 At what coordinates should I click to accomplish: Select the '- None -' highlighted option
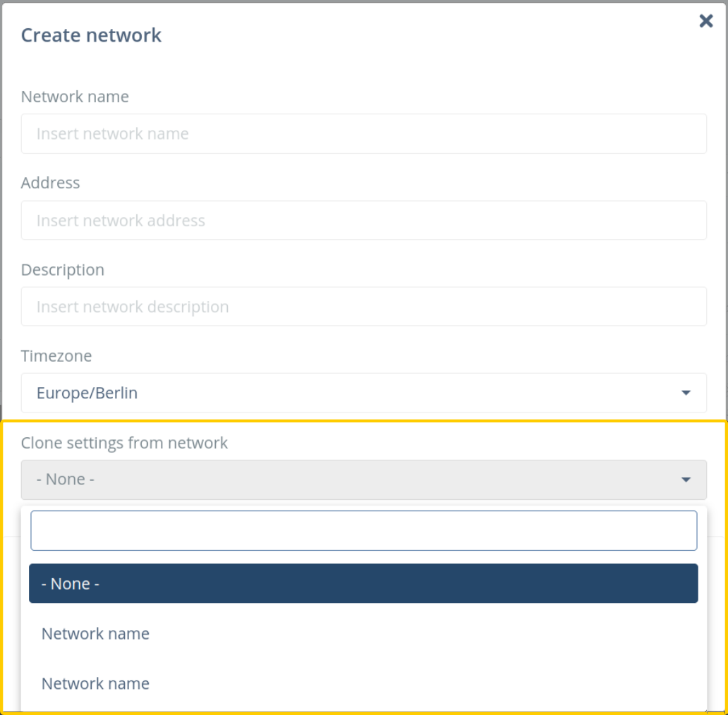[x=363, y=584]
